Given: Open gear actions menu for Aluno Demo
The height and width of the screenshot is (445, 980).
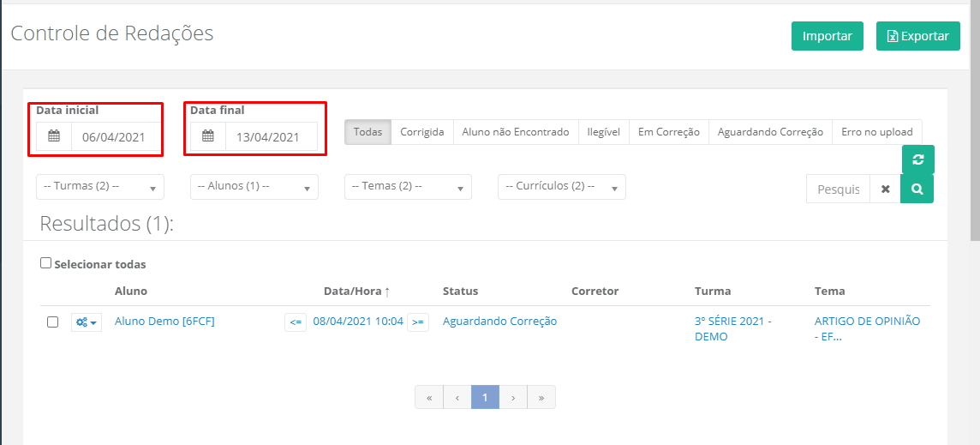Looking at the screenshot, I should [87, 322].
